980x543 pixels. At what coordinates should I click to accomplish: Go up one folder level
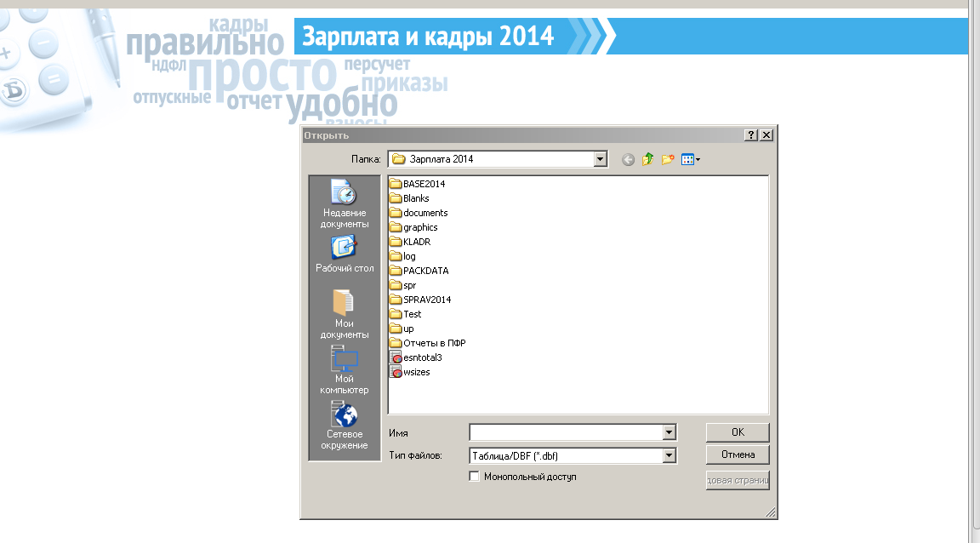pos(648,159)
